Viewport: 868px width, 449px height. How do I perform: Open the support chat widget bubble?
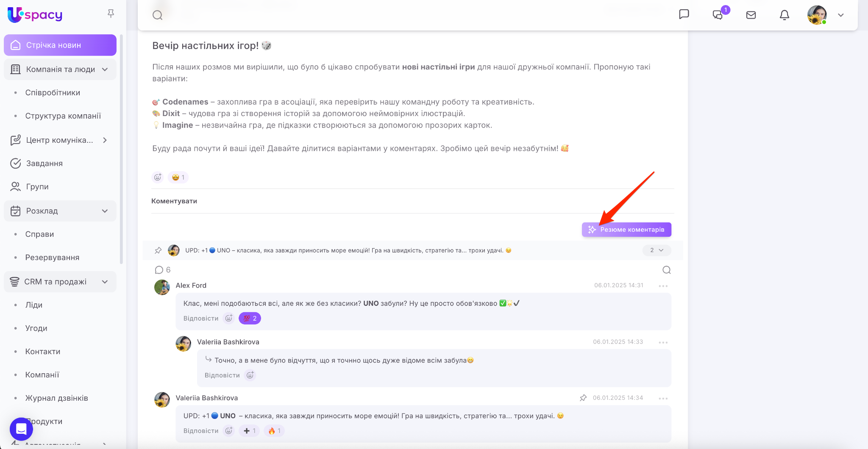[x=21, y=429]
